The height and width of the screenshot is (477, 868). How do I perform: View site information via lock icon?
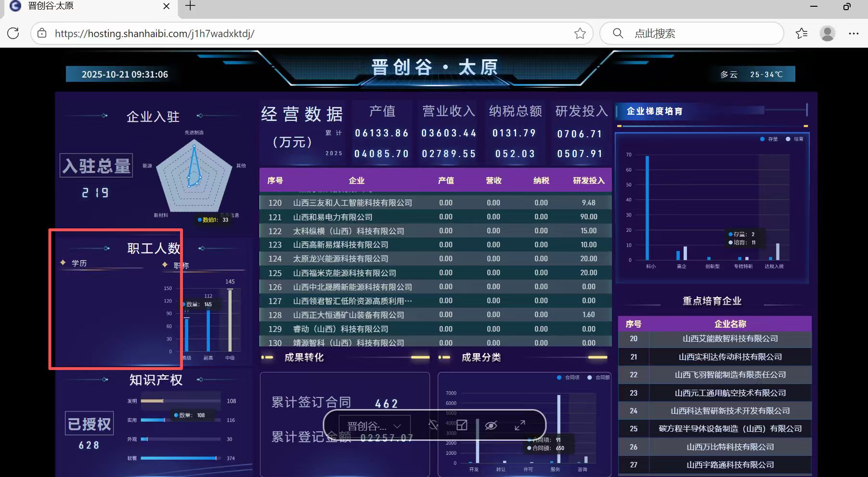click(x=42, y=33)
